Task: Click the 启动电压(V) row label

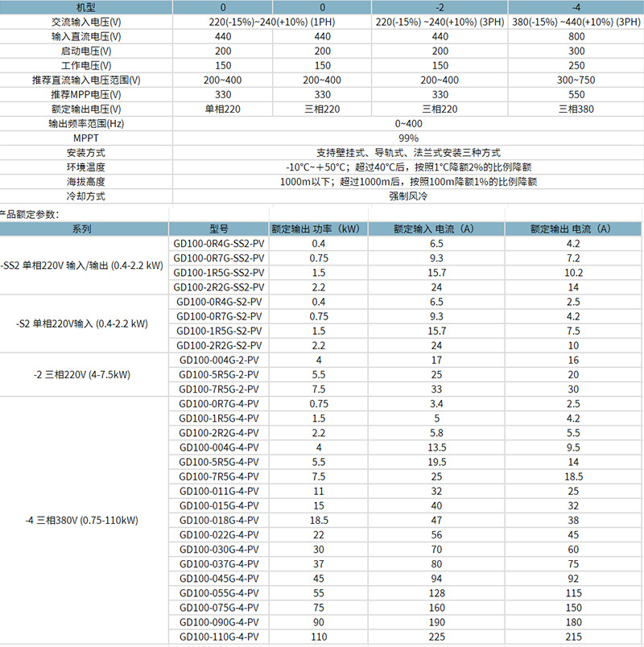Action: (x=86, y=52)
